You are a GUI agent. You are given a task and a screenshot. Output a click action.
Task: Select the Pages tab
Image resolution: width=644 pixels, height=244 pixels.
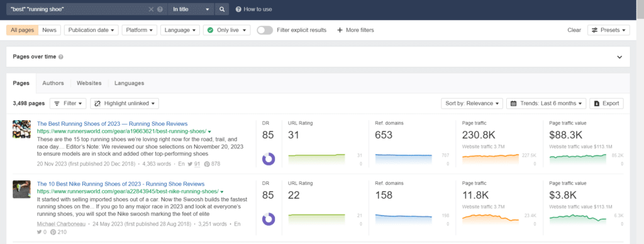coord(21,83)
